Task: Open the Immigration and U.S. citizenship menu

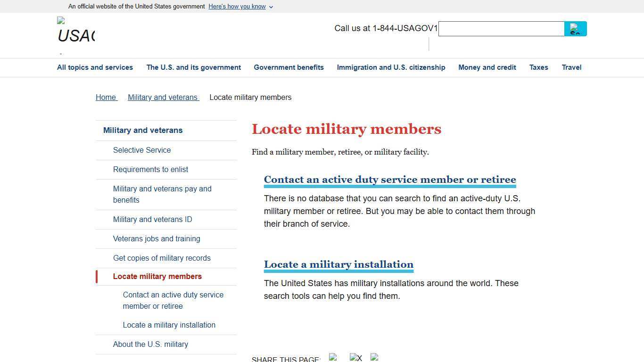Action: click(x=391, y=67)
